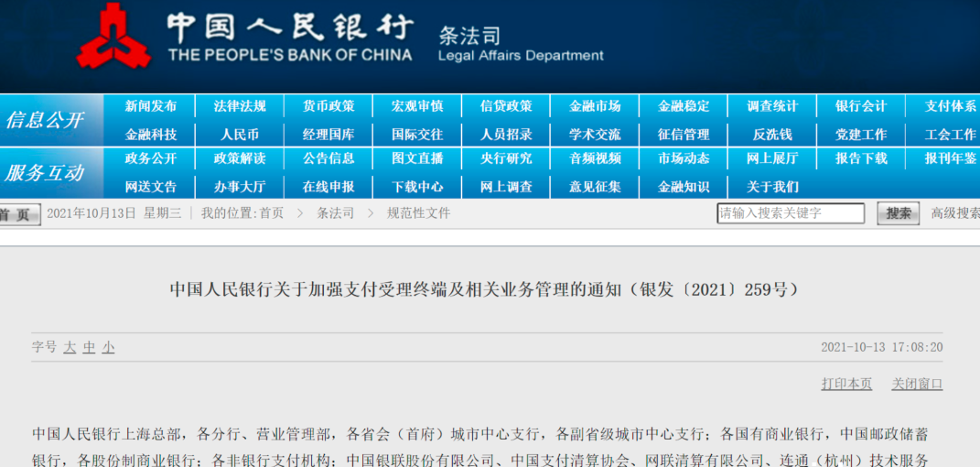This screenshot has width=980, height=467.
Task: Open 国际交往 menu item
Action: click(x=417, y=135)
